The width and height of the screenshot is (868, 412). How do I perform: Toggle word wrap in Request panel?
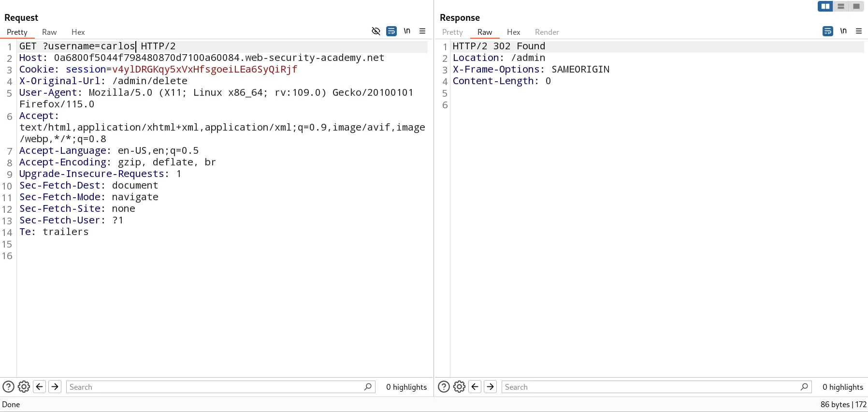(391, 31)
